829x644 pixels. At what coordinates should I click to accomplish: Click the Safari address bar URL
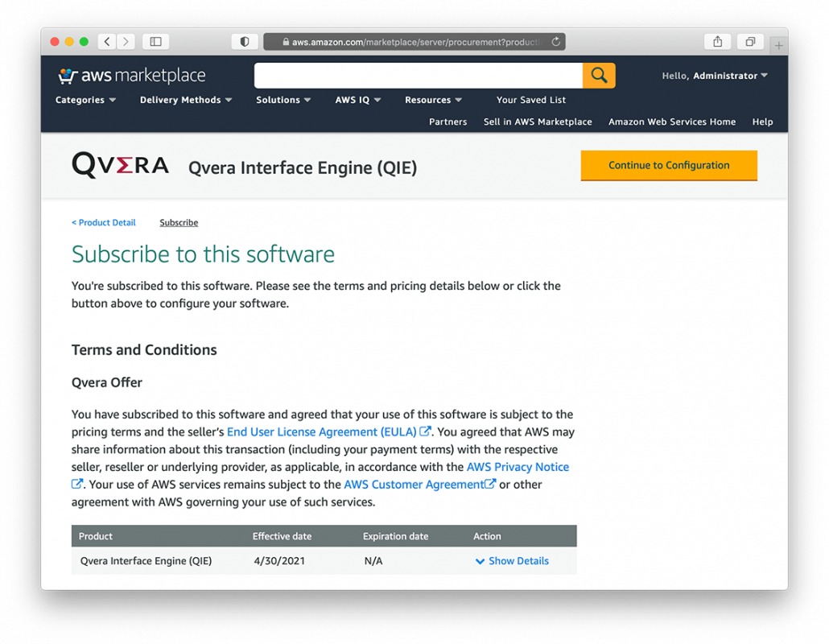[415, 42]
